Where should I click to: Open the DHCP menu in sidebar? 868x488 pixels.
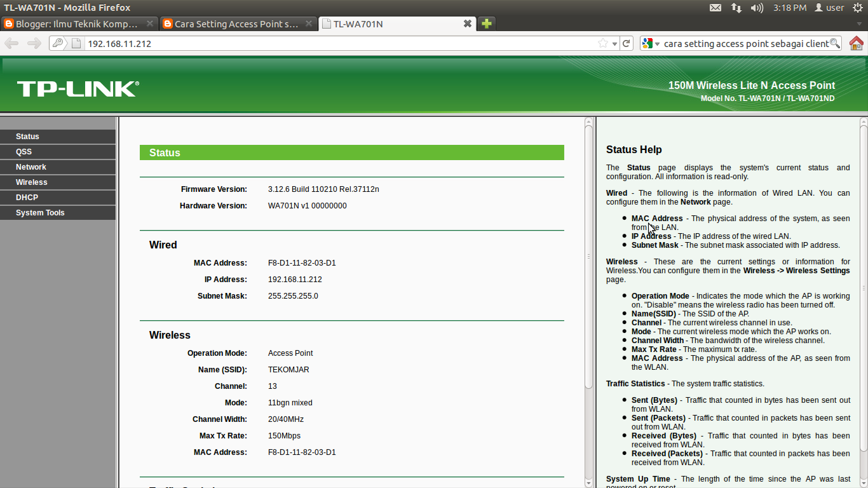(58, 198)
